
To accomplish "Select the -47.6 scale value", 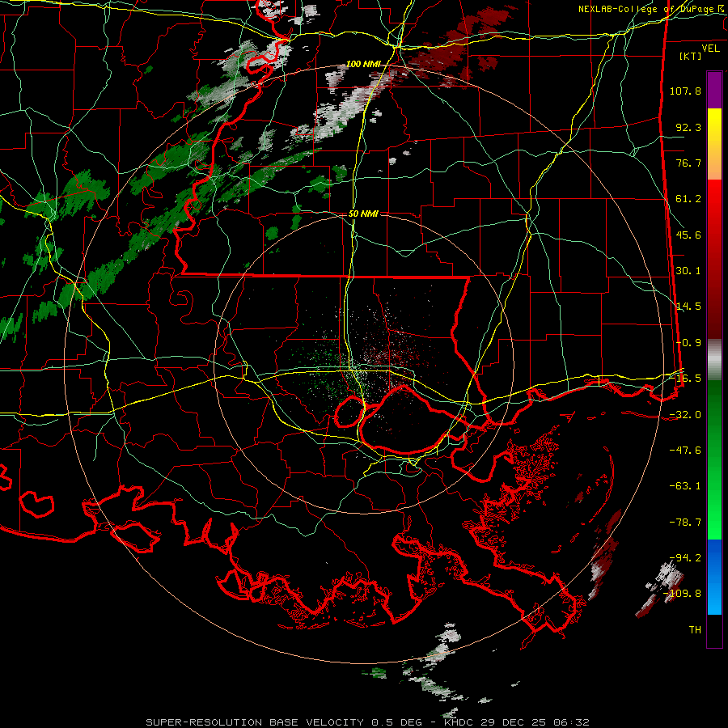I will [x=685, y=451].
